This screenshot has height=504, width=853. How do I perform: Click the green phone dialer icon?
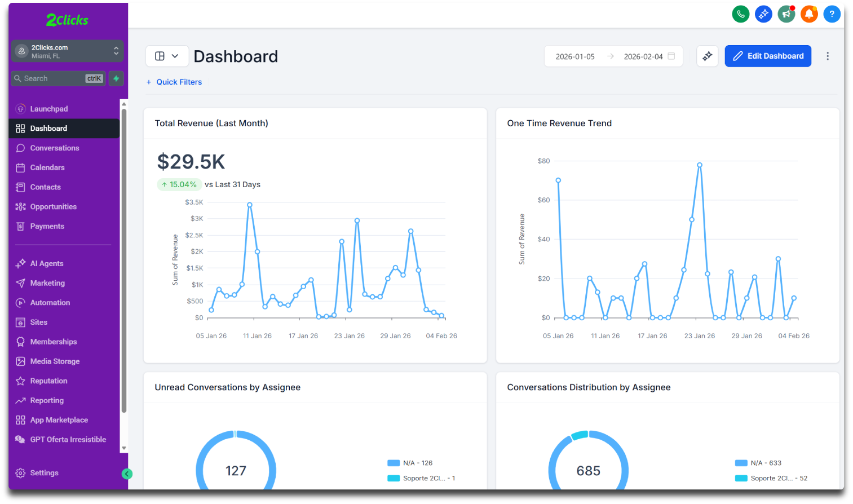pyautogui.click(x=740, y=14)
